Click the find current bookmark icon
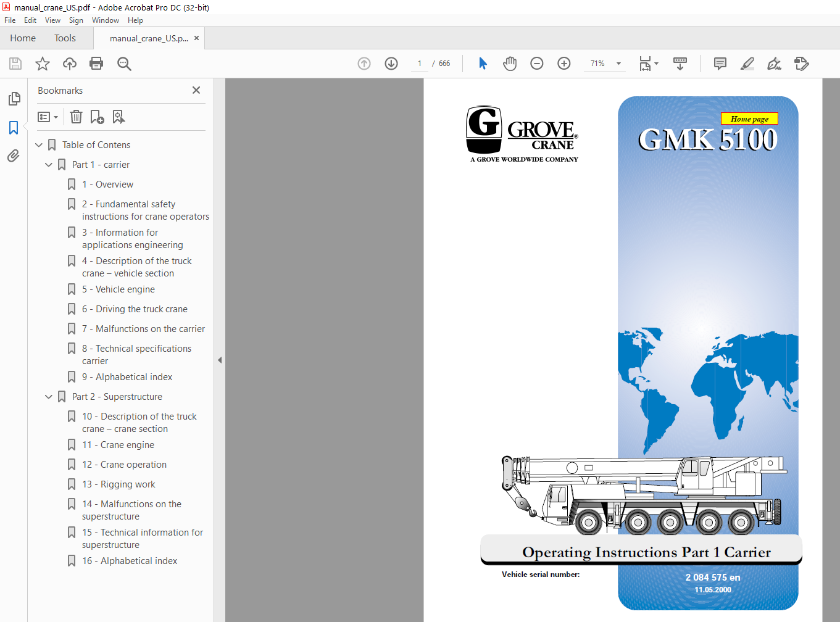The image size is (840, 622). pos(119,117)
